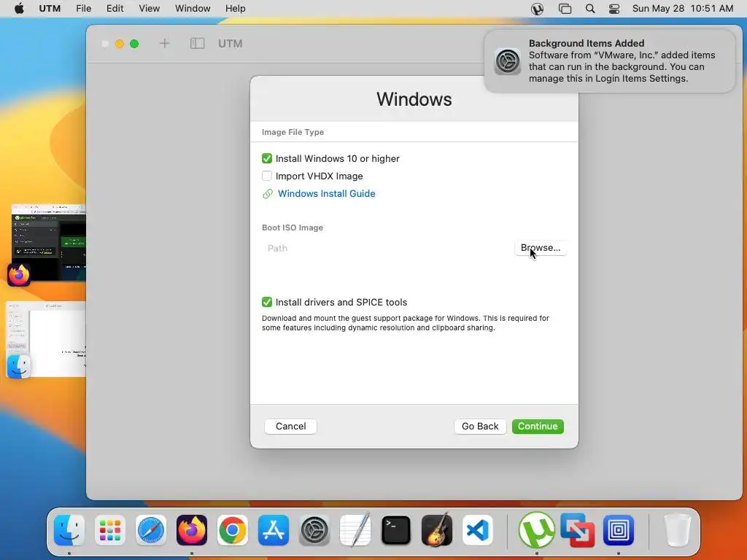This screenshot has width=747, height=560.
Task: Open VMware Fusion from the Dock
Action: (x=578, y=530)
